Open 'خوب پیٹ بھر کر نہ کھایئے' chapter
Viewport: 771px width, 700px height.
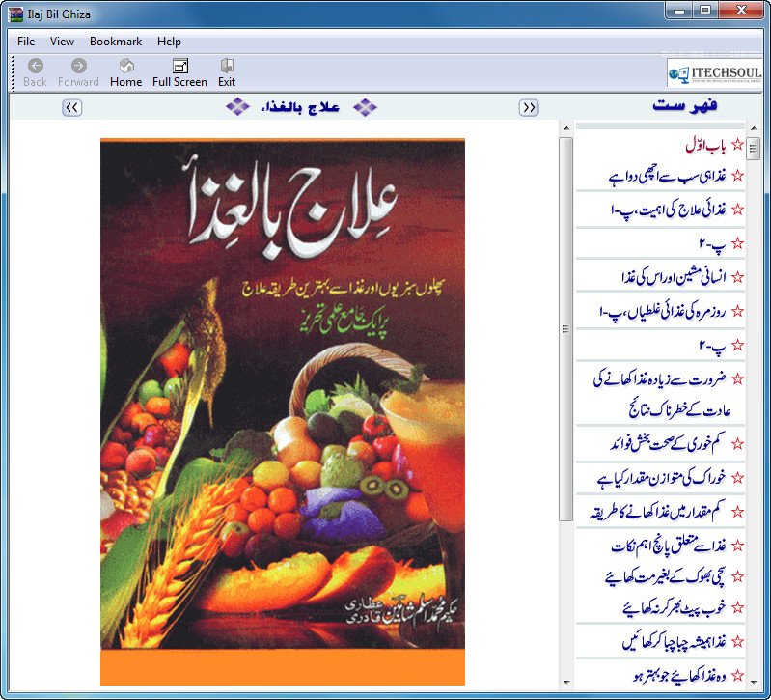675,607
